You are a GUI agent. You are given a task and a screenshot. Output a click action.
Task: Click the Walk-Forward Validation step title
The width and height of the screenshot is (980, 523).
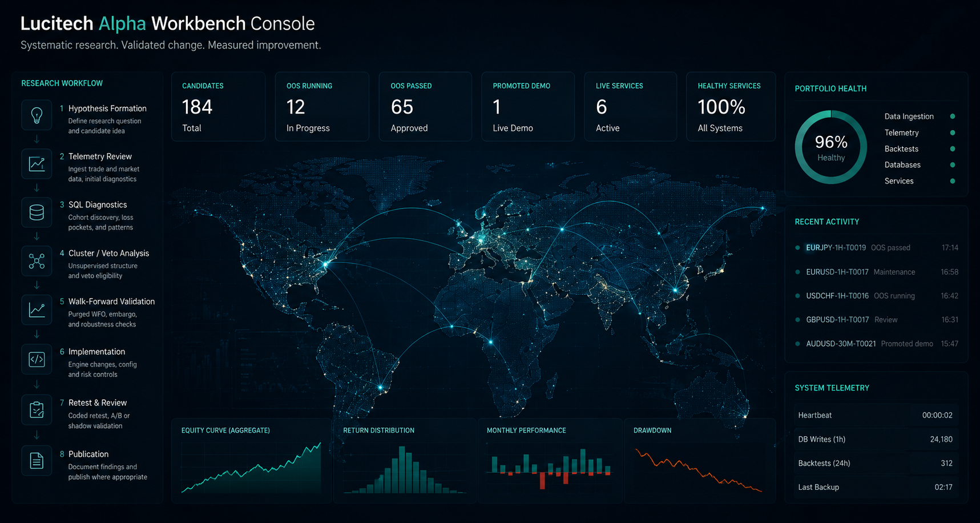click(x=111, y=301)
